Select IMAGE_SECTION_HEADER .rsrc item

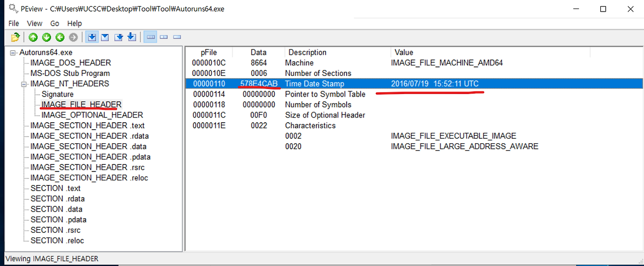pyautogui.click(x=88, y=167)
